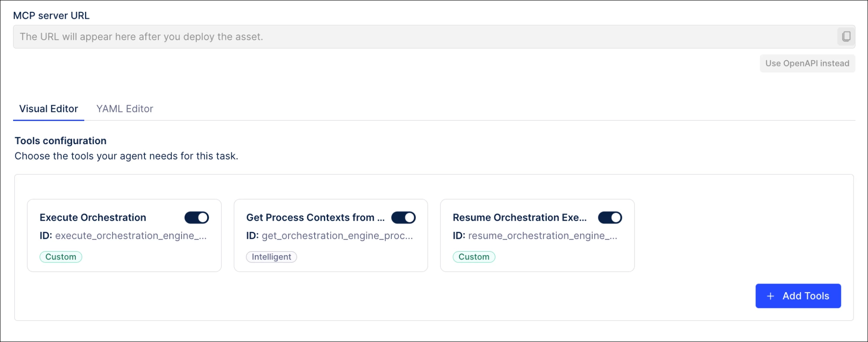
Task: Click the Custom badge on Resume Orchestration
Action: [474, 257]
